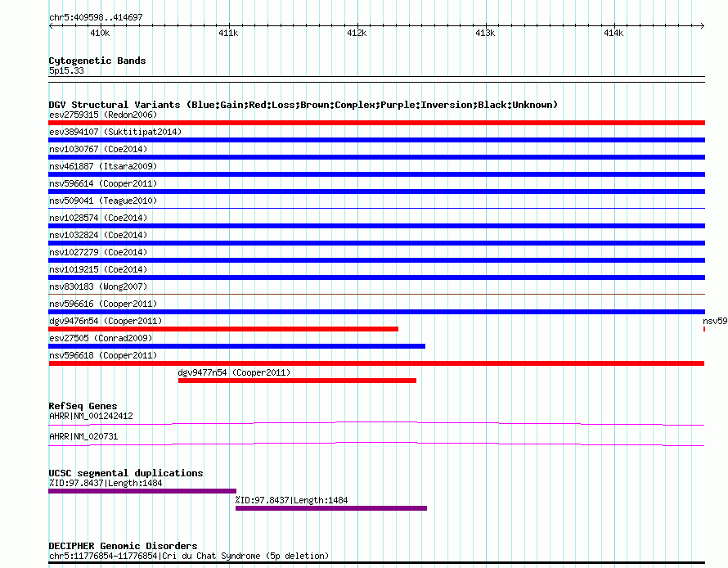Click the right arrow at ruler end
The image size is (728, 568).
(x=703, y=25)
